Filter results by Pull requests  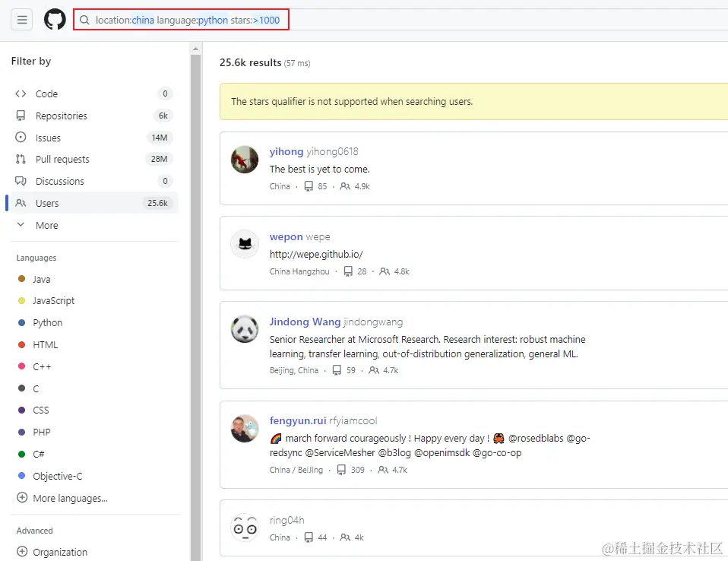[94, 160]
